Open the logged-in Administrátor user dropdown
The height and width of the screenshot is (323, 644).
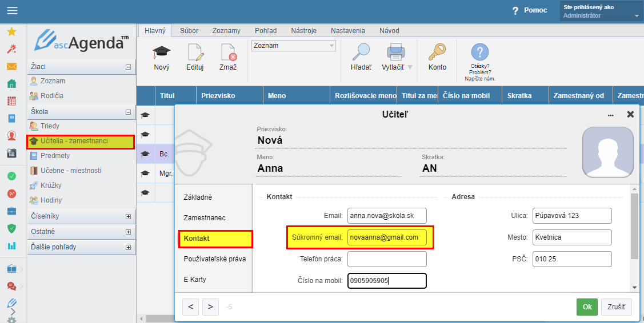pyautogui.click(x=636, y=16)
